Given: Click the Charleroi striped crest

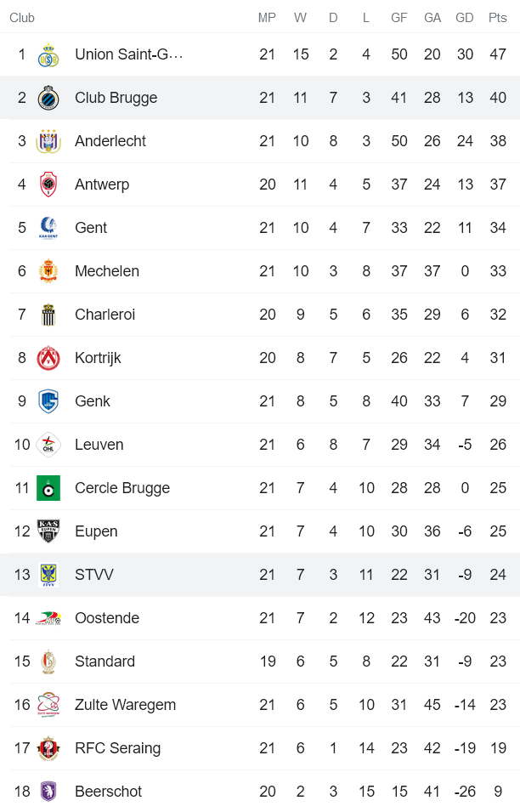Looking at the screenshot, I should point(48,315).
